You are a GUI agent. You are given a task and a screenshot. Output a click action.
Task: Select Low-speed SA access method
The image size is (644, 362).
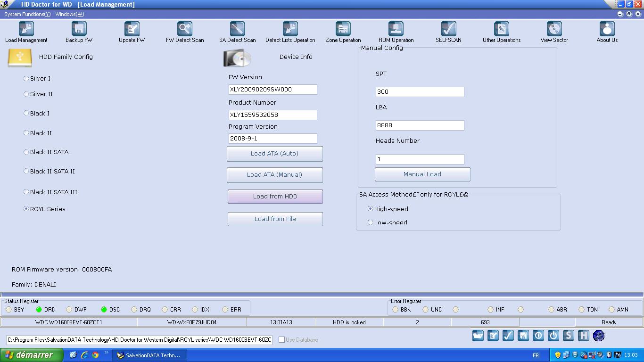[x=371, y=222]
